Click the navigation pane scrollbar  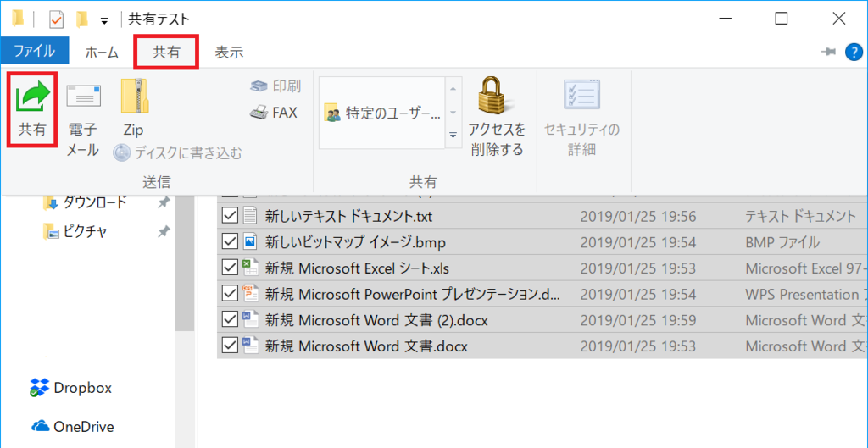pyautogui.click(x=186, y=263)
